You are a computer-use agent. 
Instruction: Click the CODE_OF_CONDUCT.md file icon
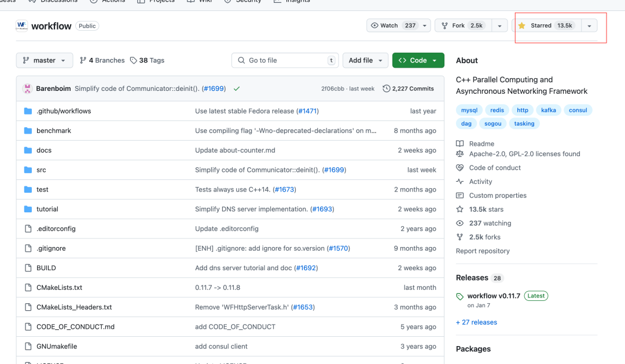click(x=28, y=326)
